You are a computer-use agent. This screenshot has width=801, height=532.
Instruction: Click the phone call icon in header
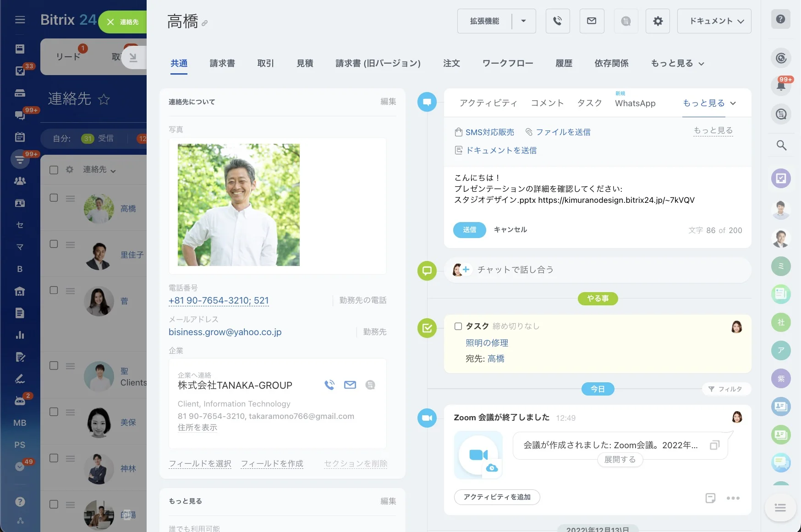tap(557, 21)
